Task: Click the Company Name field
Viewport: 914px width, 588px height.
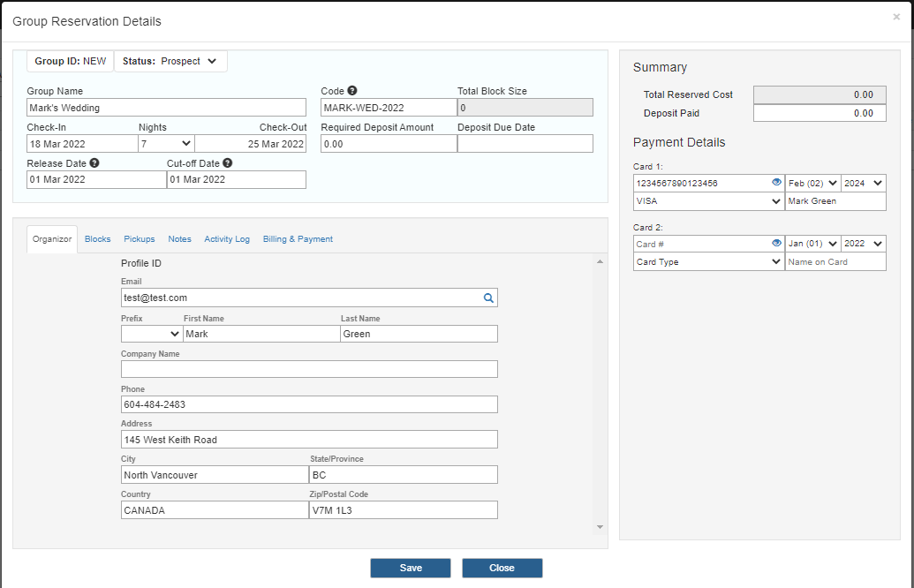Action: point(310,369)
